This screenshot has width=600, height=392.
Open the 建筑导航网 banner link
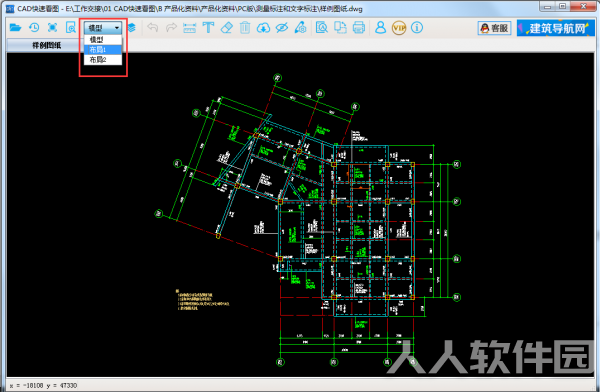pos(556,28)
